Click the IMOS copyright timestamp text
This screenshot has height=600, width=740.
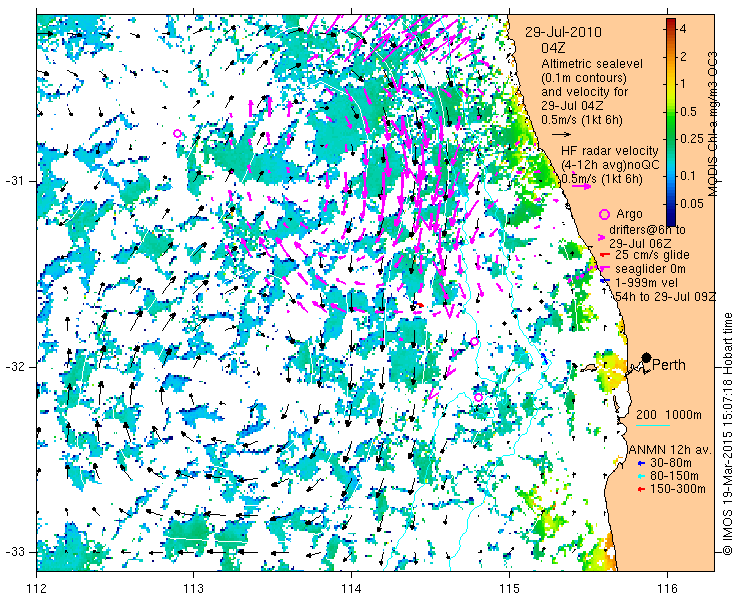click(x=727, y=434)
